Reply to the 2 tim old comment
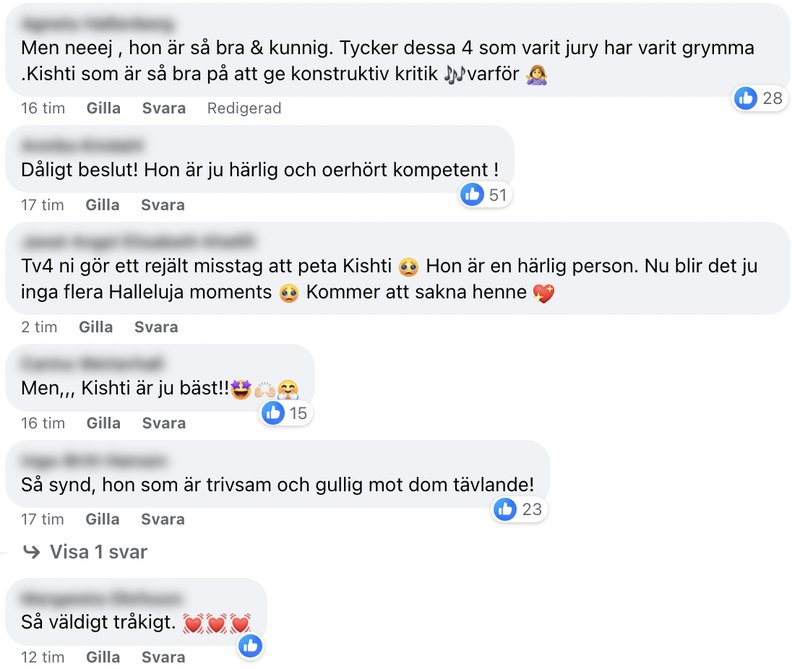Screen dimensions: 800x669 point(156,327)
